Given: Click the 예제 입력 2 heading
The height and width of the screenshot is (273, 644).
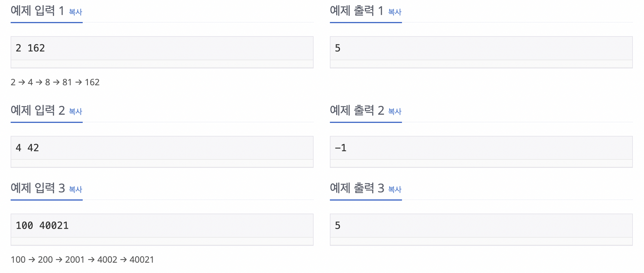Looking at the screenshot, I should tap(38, 111).
